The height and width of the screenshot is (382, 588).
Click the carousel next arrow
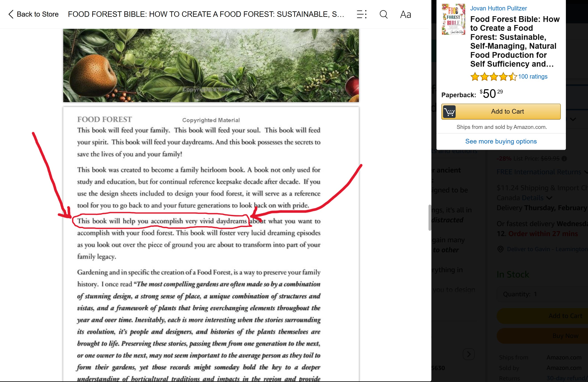469,354
